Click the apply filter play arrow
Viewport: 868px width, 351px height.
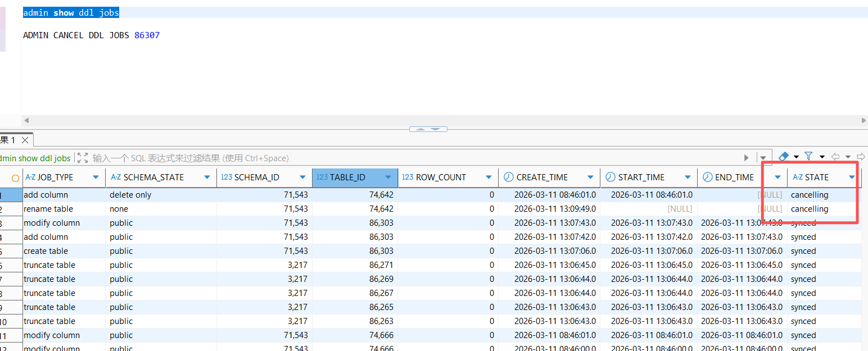point(747,158)
